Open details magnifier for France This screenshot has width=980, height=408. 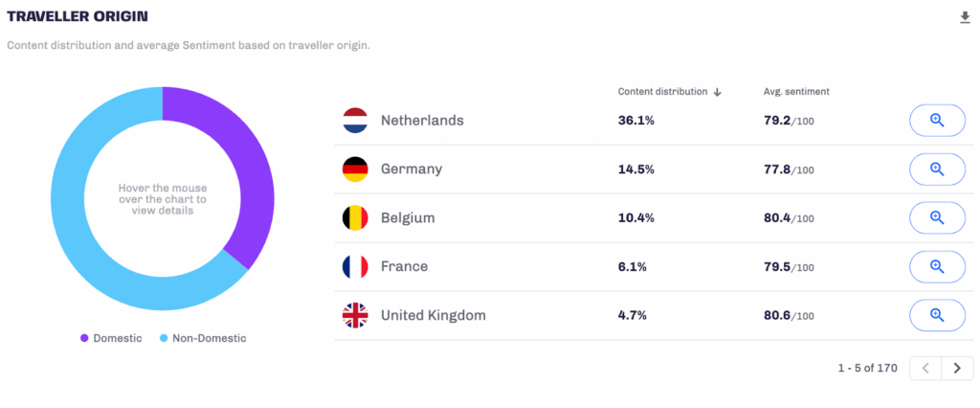coord(937,266)
